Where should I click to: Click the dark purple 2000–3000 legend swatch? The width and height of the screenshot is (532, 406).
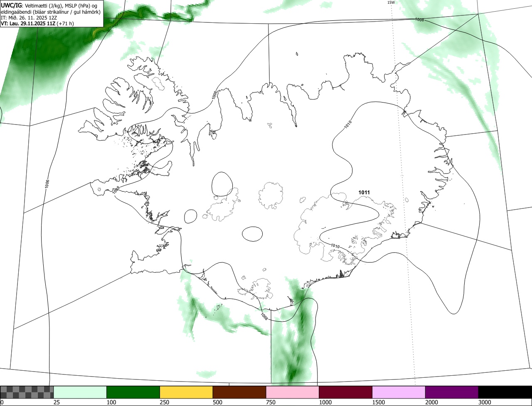[452, 392]
